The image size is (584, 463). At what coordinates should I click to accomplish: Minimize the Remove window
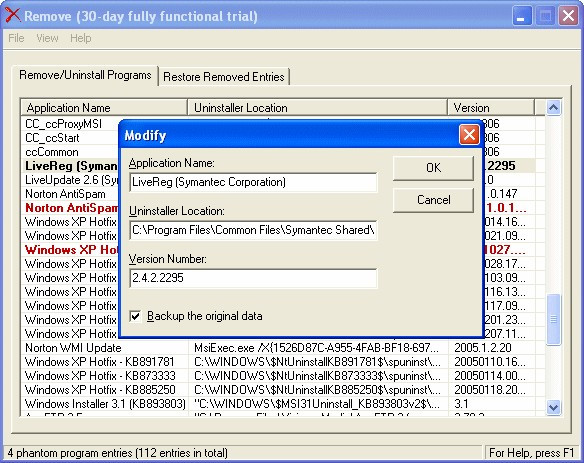point(521,16)
